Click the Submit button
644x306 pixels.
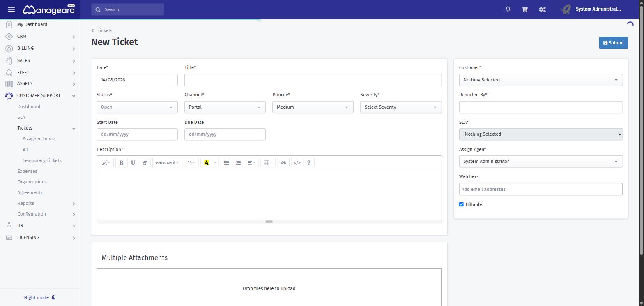coord(613,43)
